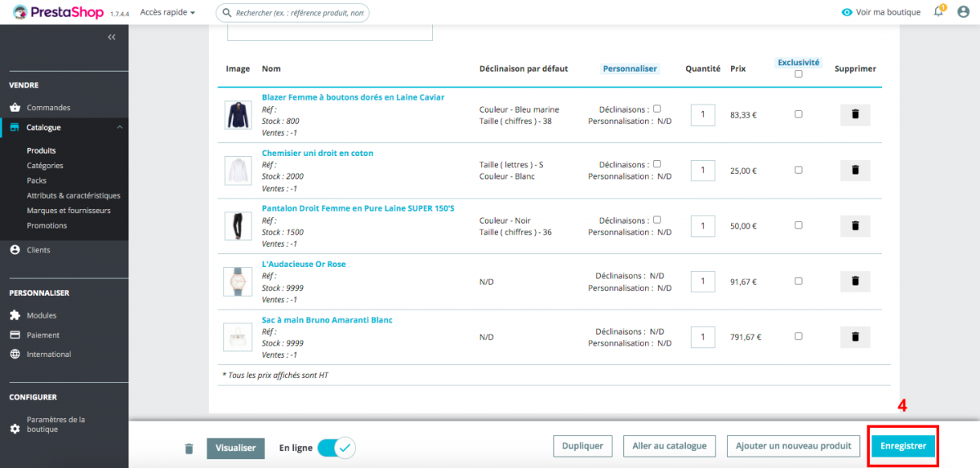Click the Blazer Femme product thumbnail
This screenshot has height=468, width=980.
(238, 115)
